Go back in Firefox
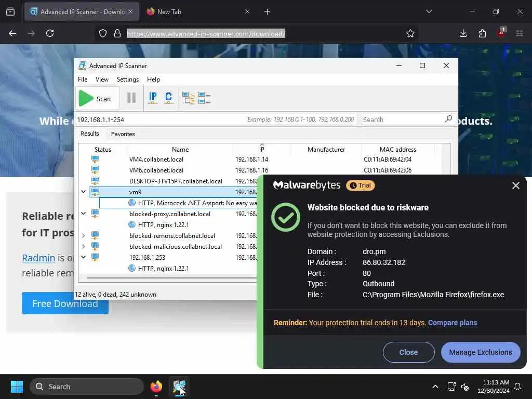 tap(12, 33)
